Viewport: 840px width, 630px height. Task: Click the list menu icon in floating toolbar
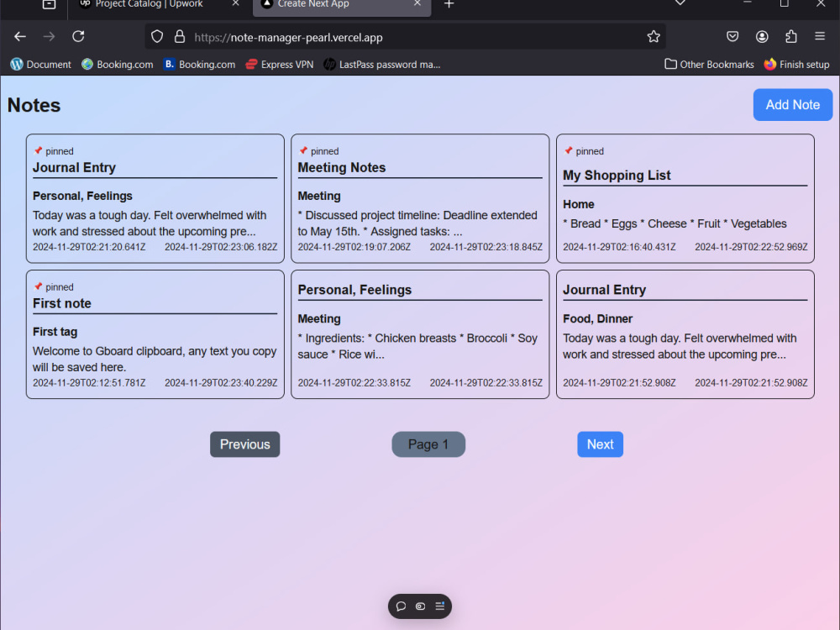tap(440, 606)
